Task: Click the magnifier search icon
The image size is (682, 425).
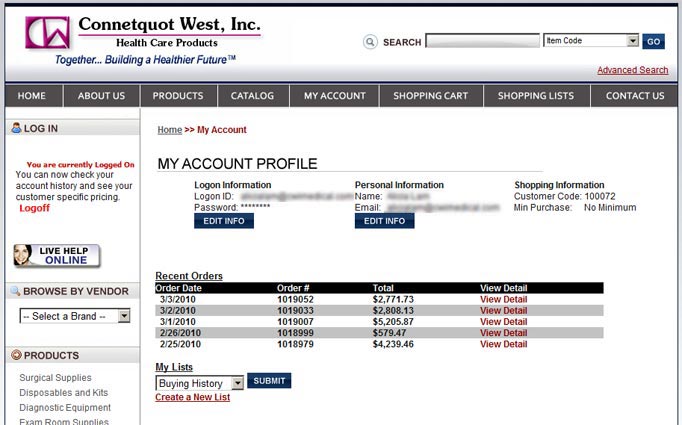Action: 370,42
